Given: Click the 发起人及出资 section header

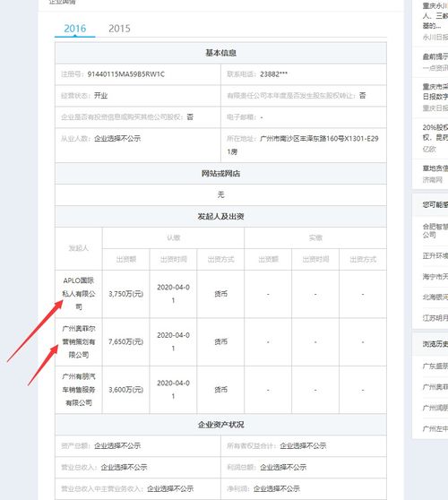Looking at the screenshot, I should click(x=220, y=217).
